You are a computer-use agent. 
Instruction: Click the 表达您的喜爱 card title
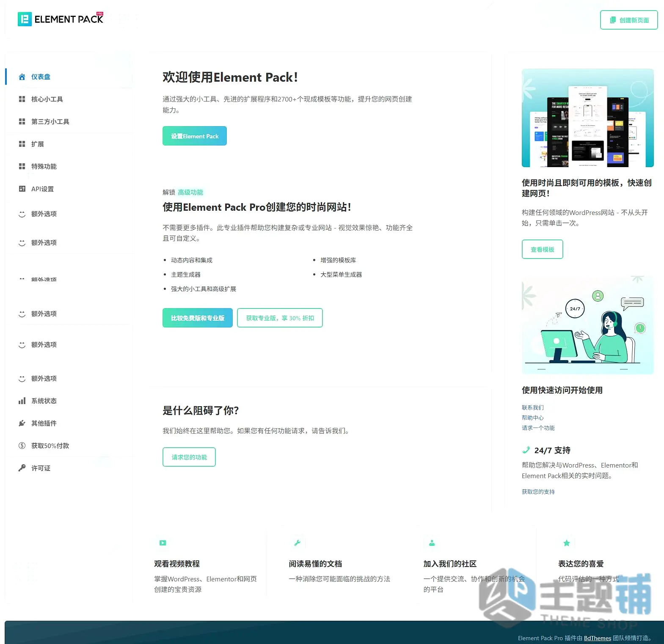(581, 564)
